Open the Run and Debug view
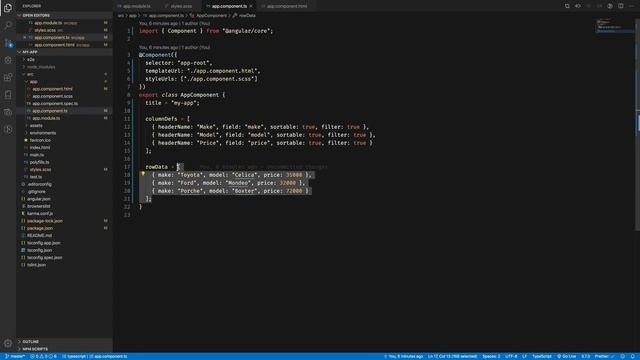The height and width of the screenshot is (360, 640). point(8,60)
